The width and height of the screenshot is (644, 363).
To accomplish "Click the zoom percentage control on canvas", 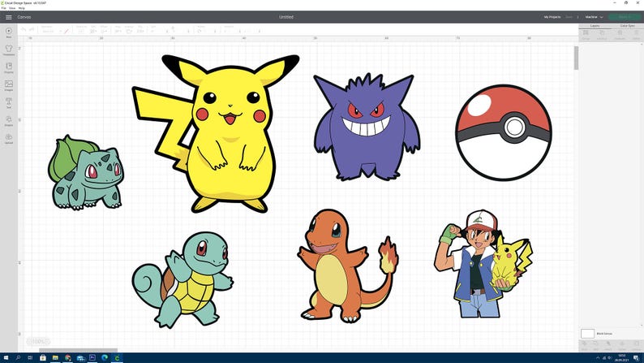I will pyautogui.click(x=38, y=341).
